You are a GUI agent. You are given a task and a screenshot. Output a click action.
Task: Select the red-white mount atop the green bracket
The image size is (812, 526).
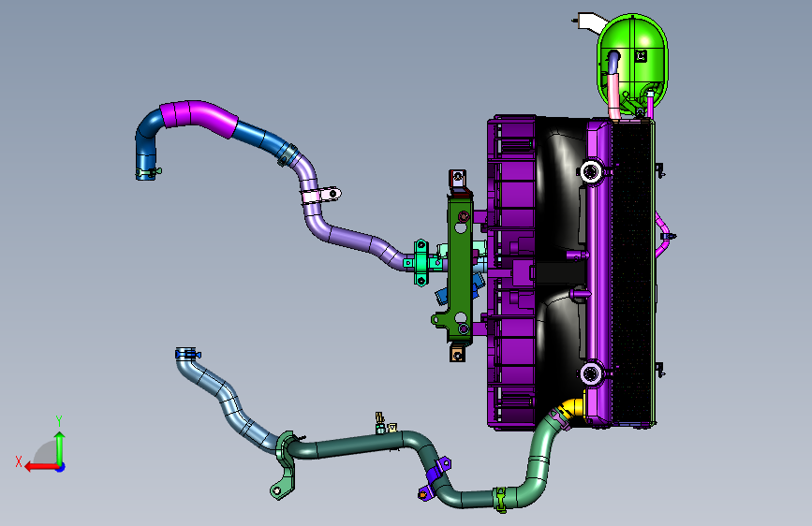458,180
